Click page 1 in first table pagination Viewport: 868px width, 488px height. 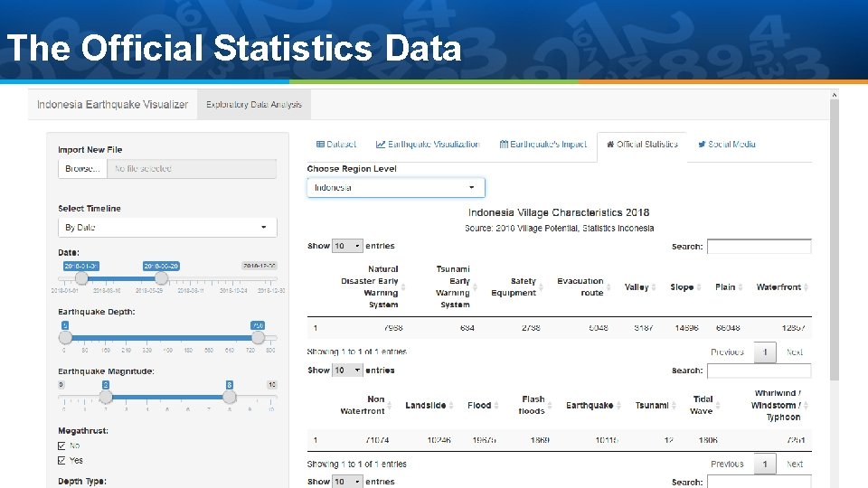[765, 352]
